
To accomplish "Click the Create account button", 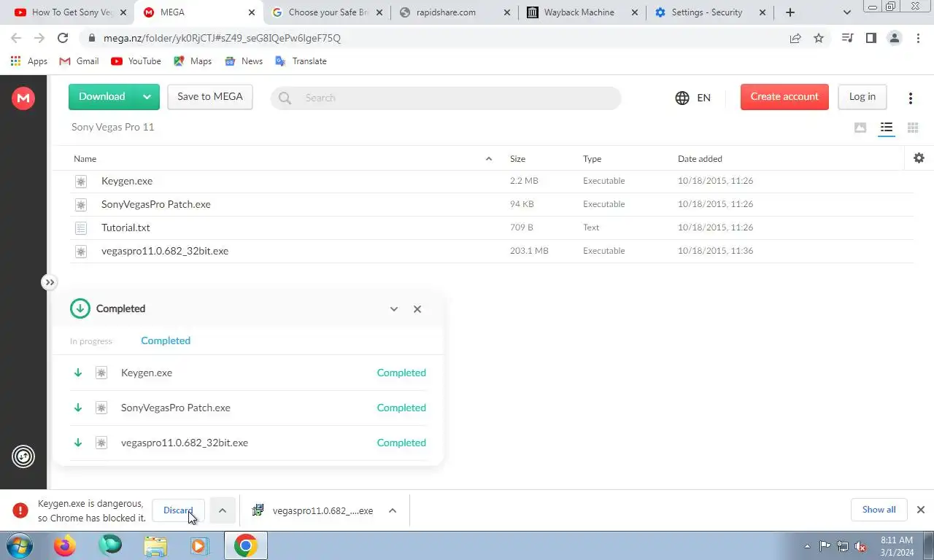I will pyautogui.click(x=784, y=96).
